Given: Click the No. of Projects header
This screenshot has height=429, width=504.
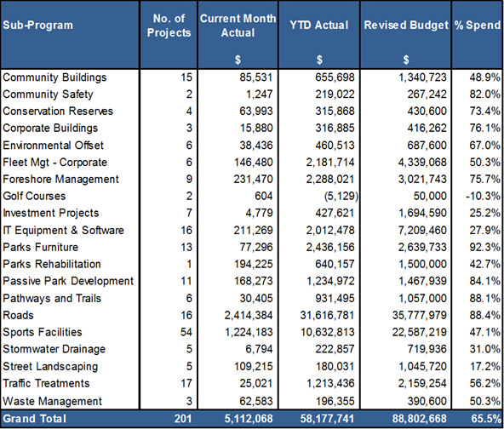Looking at the screenshot, I should pyautogui.click(x=169, y=35).
